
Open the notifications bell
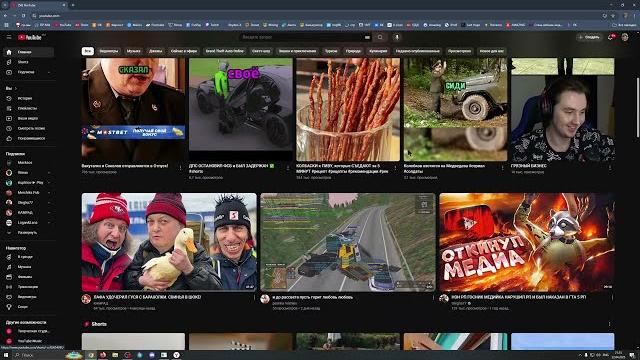coord(611,37)
